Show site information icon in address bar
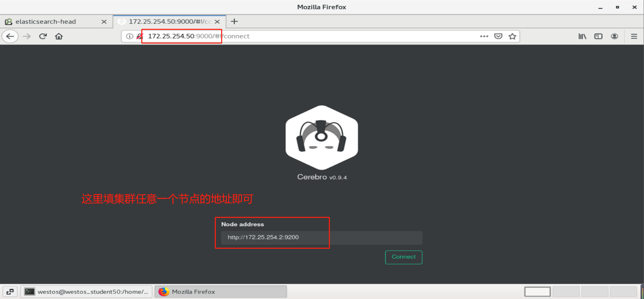 tap(130, 36)
